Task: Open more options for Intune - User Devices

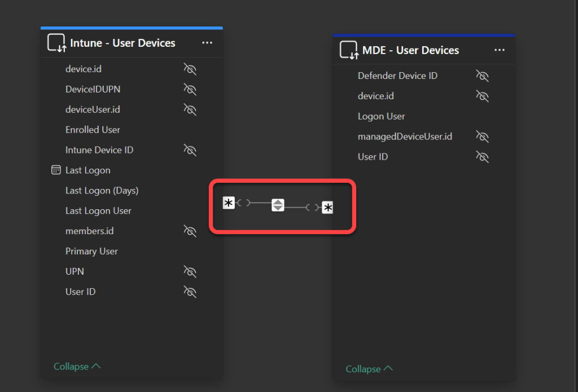Action: [207, 43]
